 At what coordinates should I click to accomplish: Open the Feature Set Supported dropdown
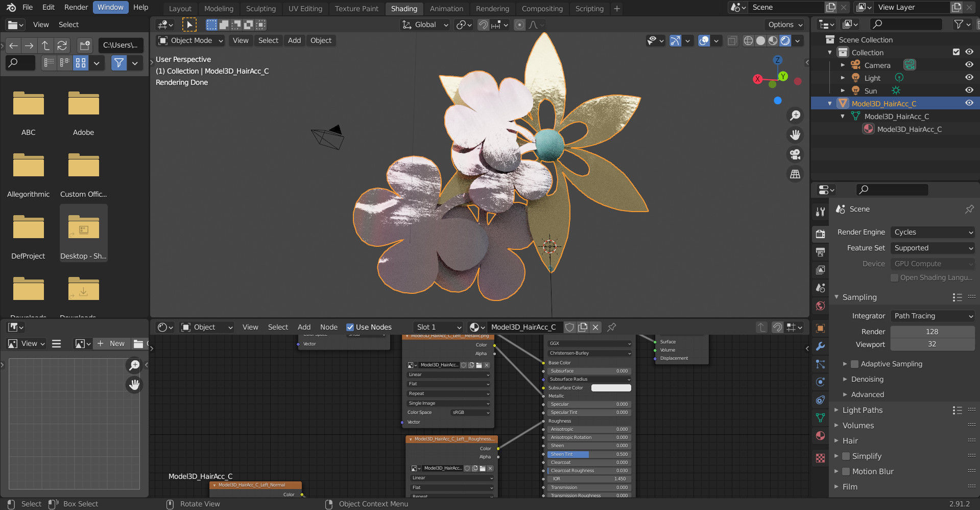click(933, 248)
